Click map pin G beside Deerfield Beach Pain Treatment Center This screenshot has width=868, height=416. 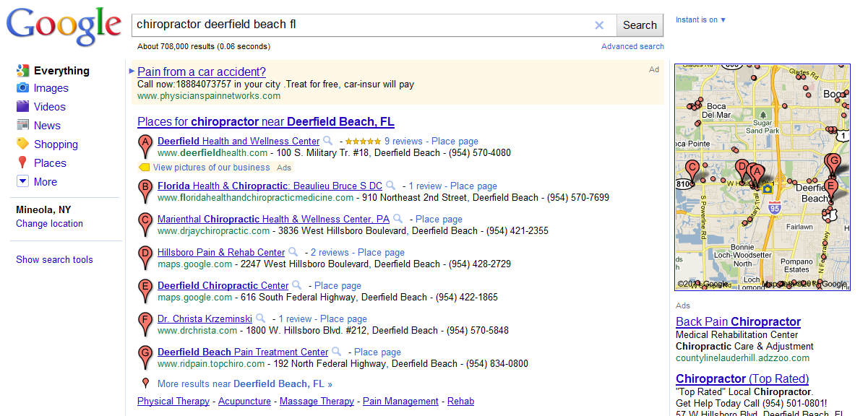click(x=145, y=357)
